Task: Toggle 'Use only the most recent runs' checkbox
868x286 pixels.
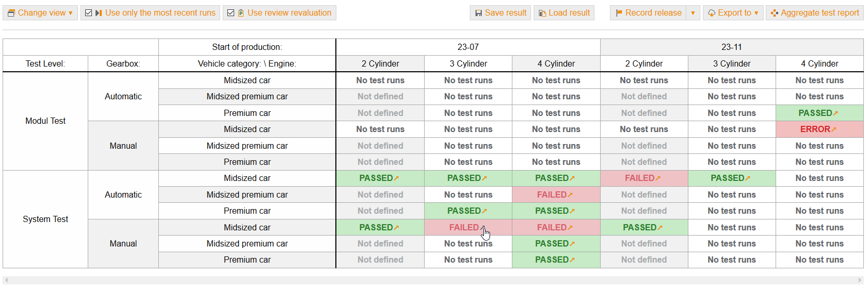Action: pos(89,13)
